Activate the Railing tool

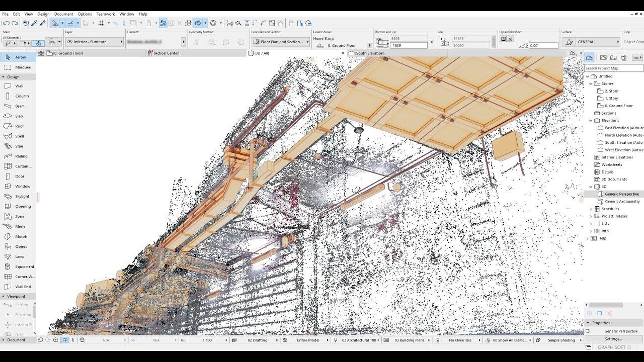[18, 156]
